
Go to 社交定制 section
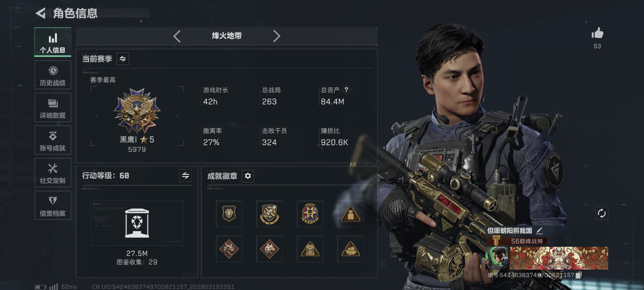pyautogui.click(x=53, y=173)
